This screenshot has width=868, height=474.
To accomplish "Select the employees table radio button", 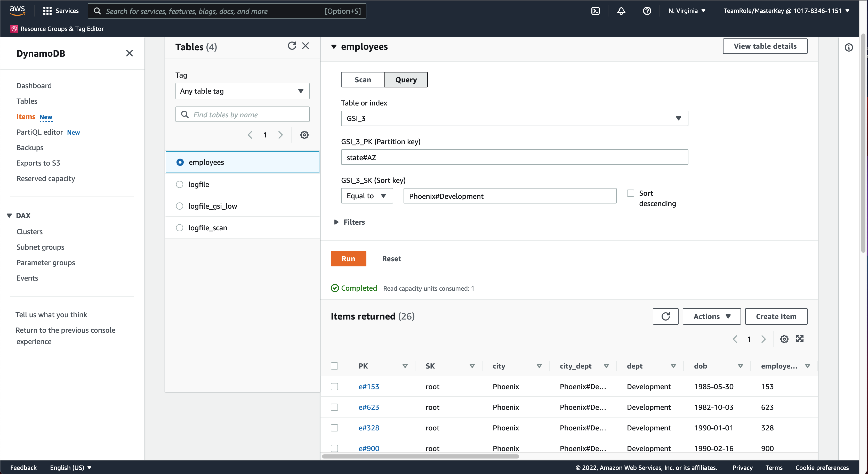I will [180, 162].
